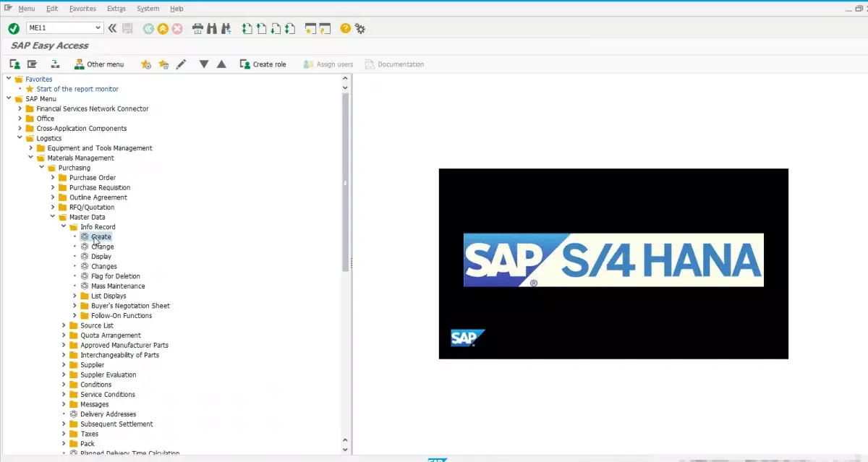Select Create under Info Record
This screenshot has width=868, height=462.
(101, 237)
